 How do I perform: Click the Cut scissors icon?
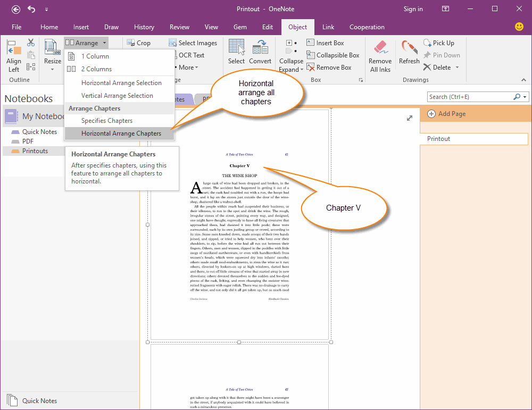pos(31,43)
